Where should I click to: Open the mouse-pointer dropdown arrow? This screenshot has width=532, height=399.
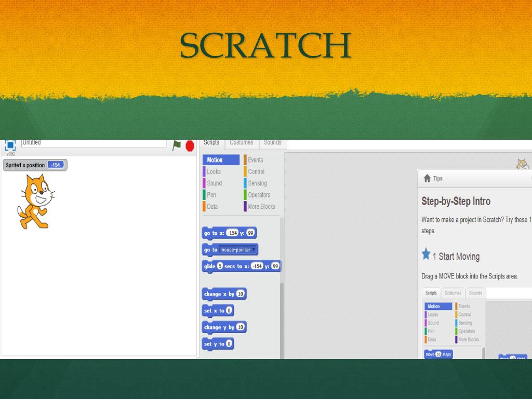click(x=254, y=249)
